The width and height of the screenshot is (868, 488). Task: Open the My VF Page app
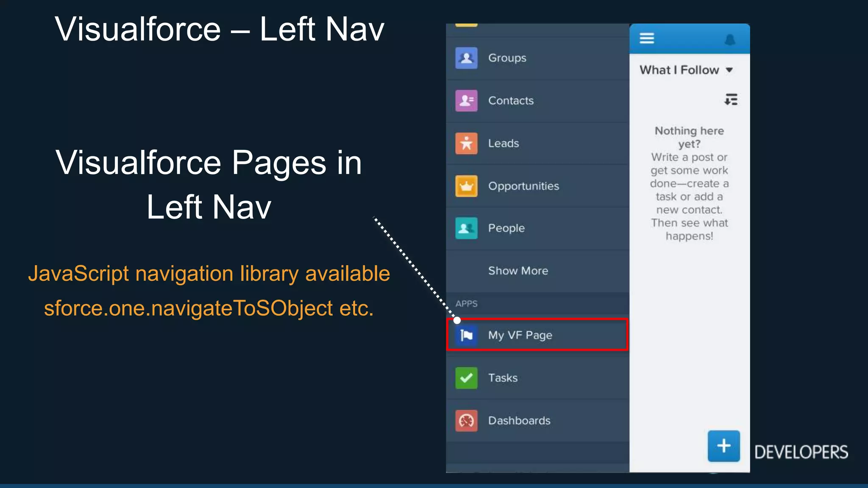537,335
